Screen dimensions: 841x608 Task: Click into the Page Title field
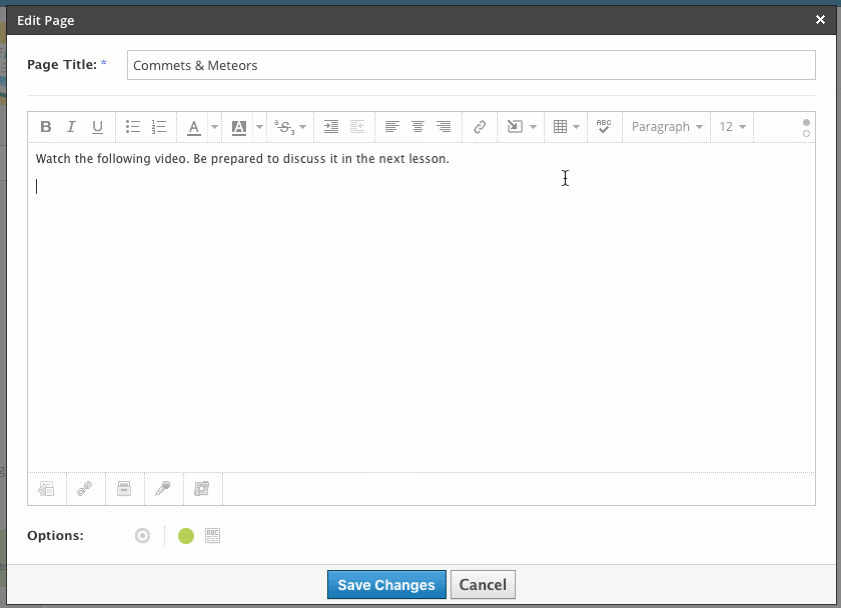pos(471,65)
